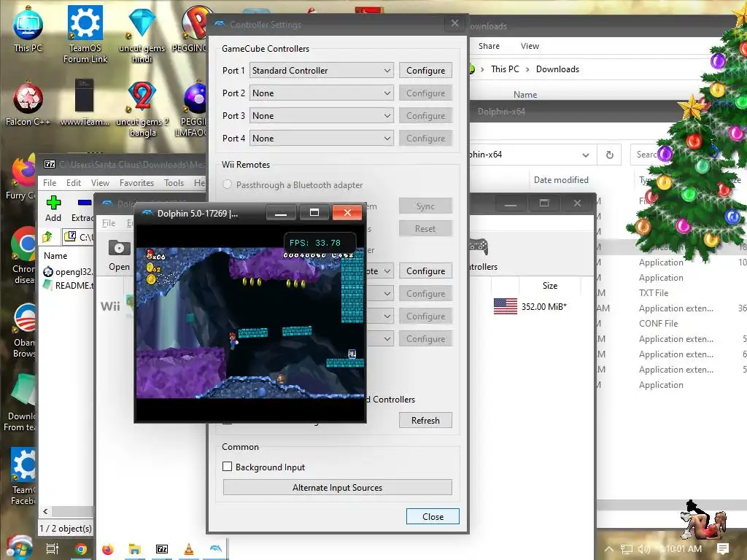747x560 pixels.
Task: Open uncut gems hindi desktop icon
Action: [x=142, y=34]
